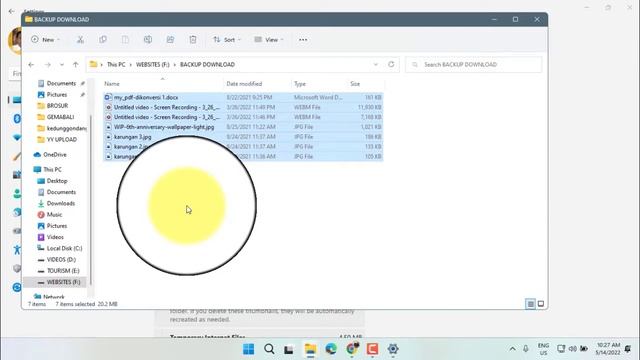Viewport: 640px width, 360px height.
Task: Open Windows Start menu
Action: pyautogui.click(x=249, y=349)
